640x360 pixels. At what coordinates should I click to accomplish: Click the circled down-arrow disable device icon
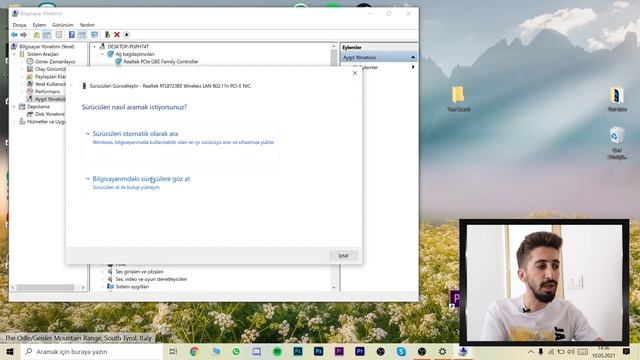click(127, 35)
